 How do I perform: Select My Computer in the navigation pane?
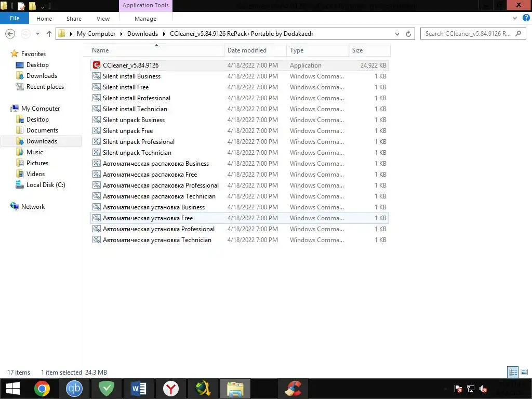pos(41,108)
